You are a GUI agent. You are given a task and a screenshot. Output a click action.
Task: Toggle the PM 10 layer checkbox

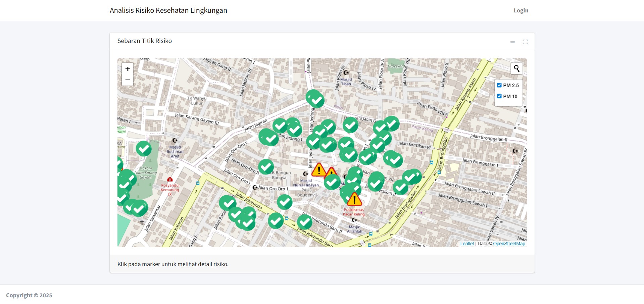(499, 96)
